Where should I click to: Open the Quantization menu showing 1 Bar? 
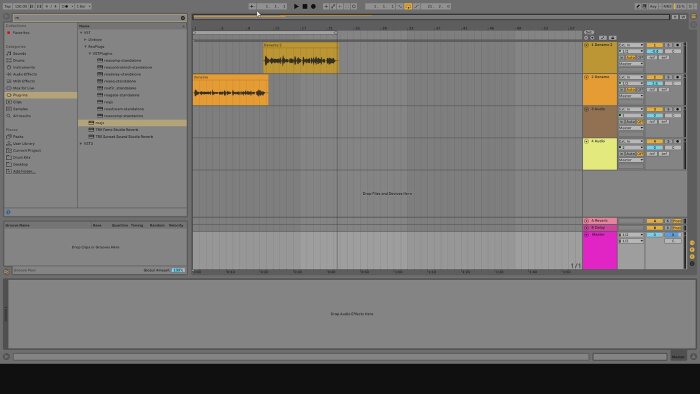(83, 6)
